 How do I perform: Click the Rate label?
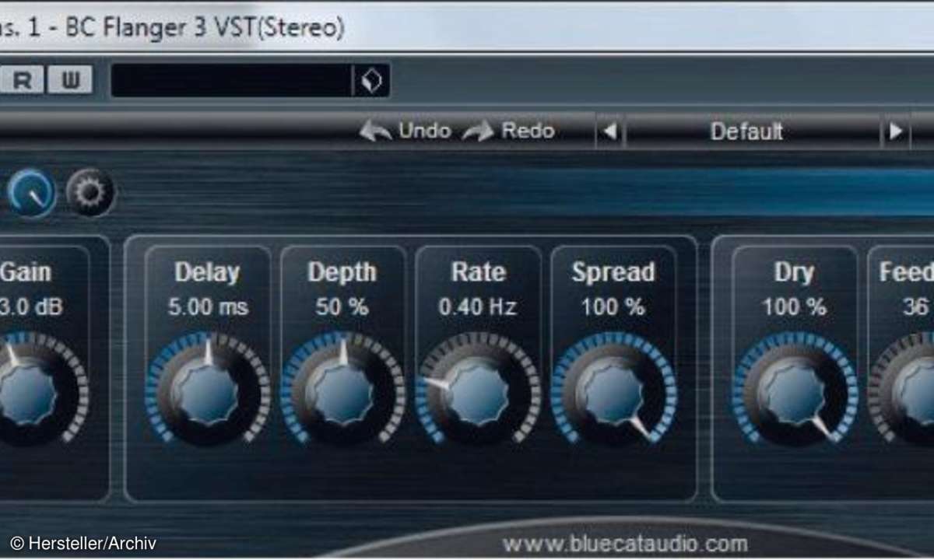[478, 272]
